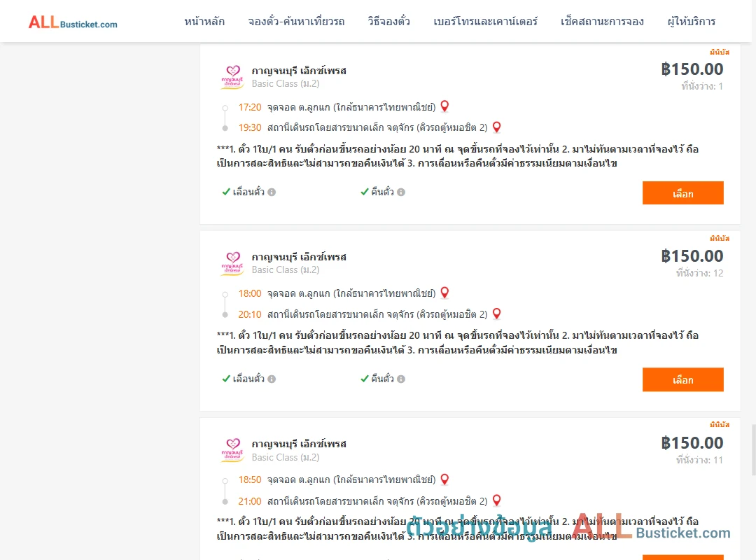This screenshot has height=560, width=756.
Task: Open map pin for 18:00 departure stop
Action: pos(444,293)
